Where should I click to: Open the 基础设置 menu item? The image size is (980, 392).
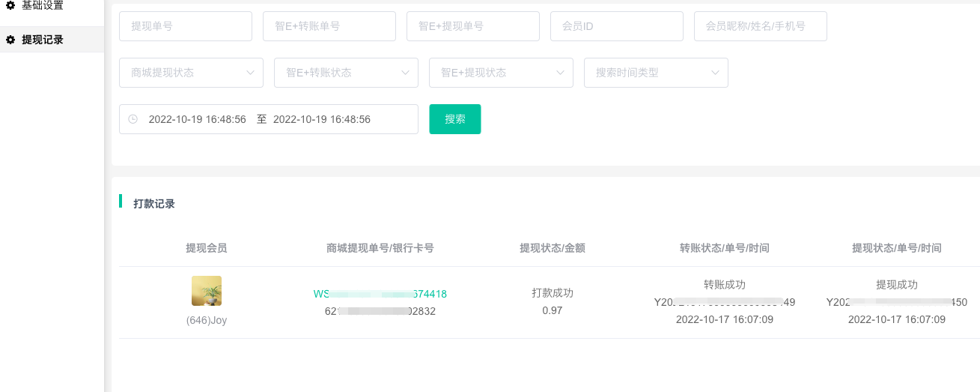point(43,6)
